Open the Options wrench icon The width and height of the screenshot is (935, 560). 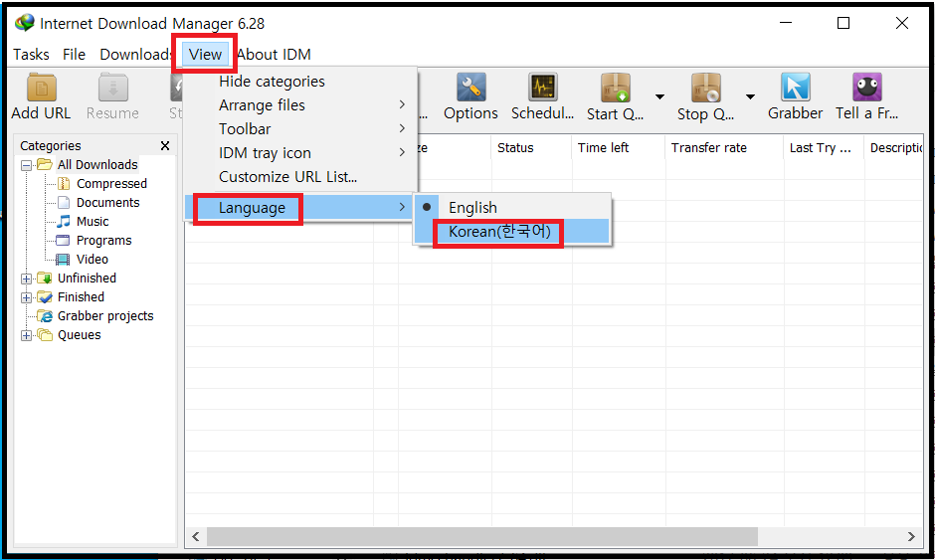pos(471,88)
